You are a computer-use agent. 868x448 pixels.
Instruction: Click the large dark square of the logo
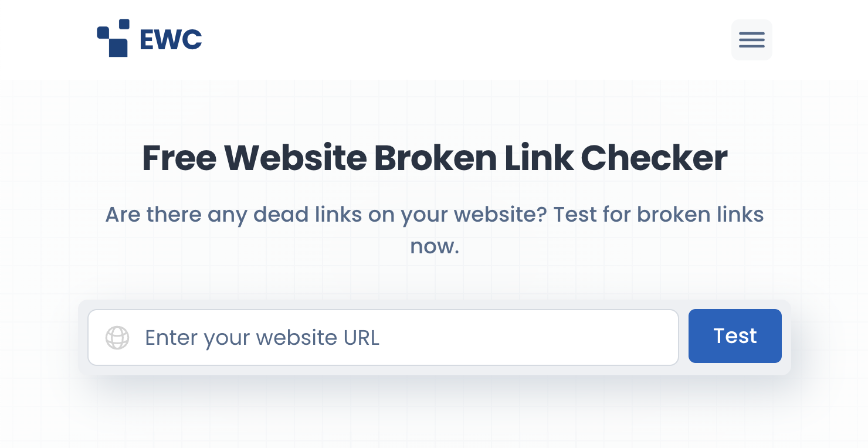(x=118, y=47)
